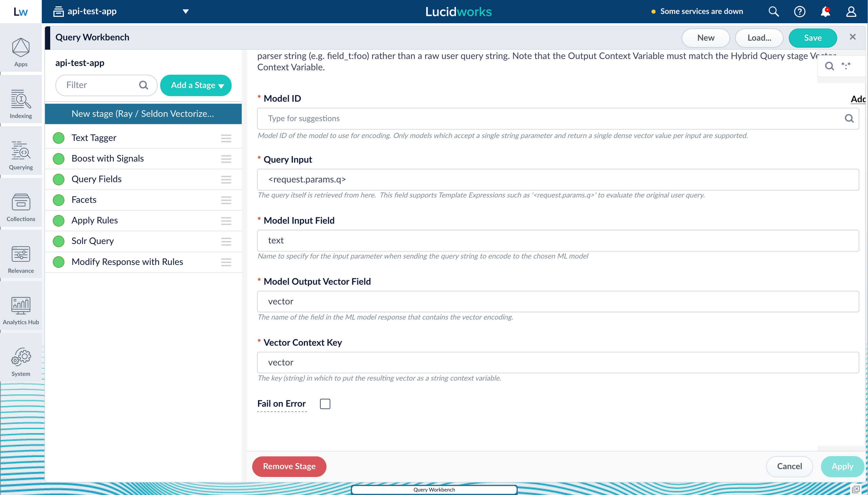This screenshot has width=868, height=495.
Task: Click the drag handle on the Facets row
Action: click(x=226, y=200)
